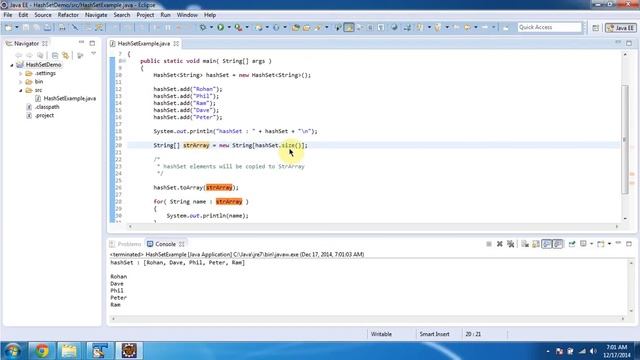Image resolution: width=640 pixels, height=360 pixels.
Task: Click the Open Web Browser globe icon
Action: pos(394,27)
